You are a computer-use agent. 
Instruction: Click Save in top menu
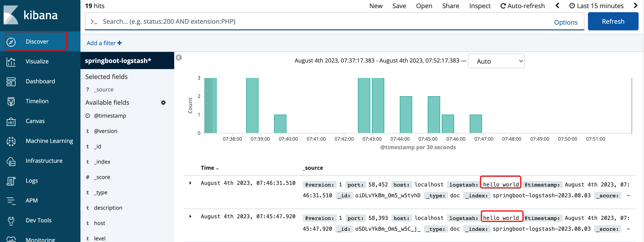(399, 6)
